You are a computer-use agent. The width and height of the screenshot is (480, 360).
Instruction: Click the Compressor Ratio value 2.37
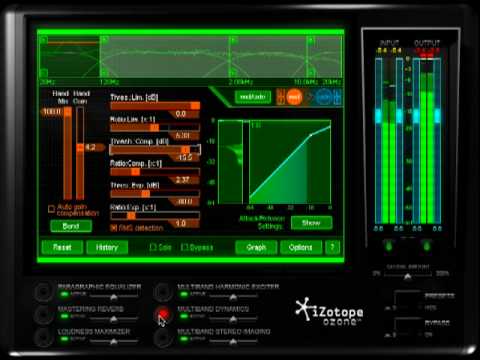pyautogui.click(x=183, y=180)
